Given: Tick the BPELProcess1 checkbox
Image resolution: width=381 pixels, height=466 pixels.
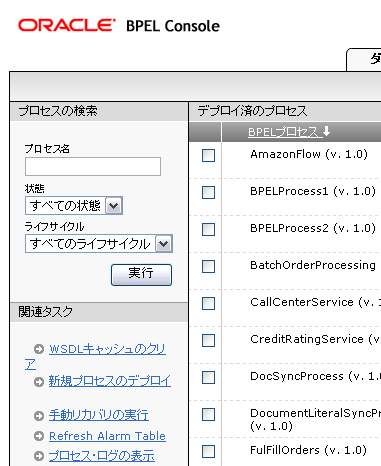Looking at the screenshot, I should click(x=208, y=192).
